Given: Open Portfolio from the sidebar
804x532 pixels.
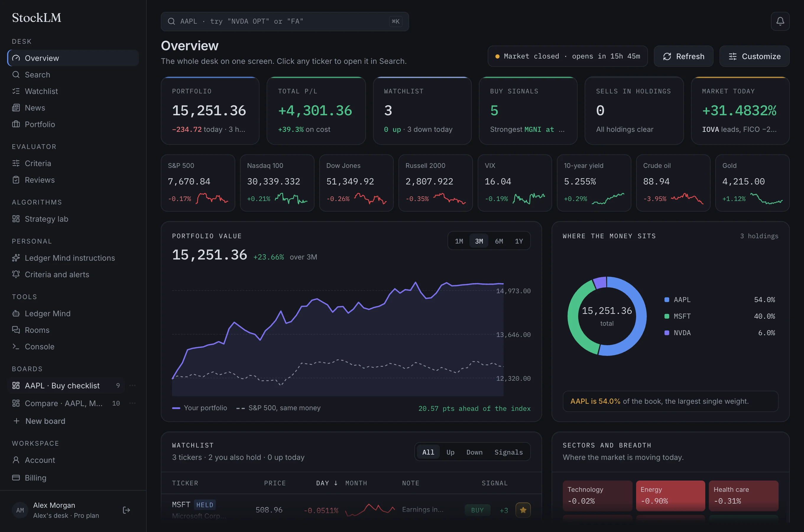Looking at the screenshot, I should click(73, 124).
